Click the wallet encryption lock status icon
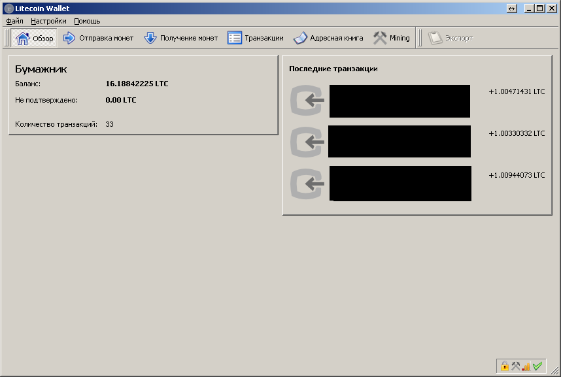 (x=505, y=367)
